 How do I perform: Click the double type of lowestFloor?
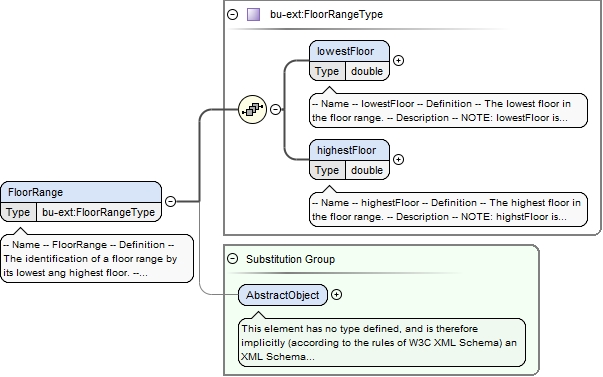[367, 71]
